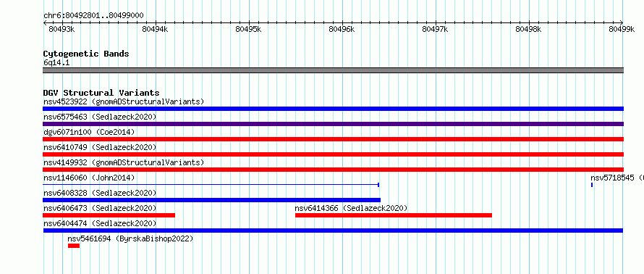
Task: Open the dgv6071n100 Coe2014 label
Action: point(89,132)
